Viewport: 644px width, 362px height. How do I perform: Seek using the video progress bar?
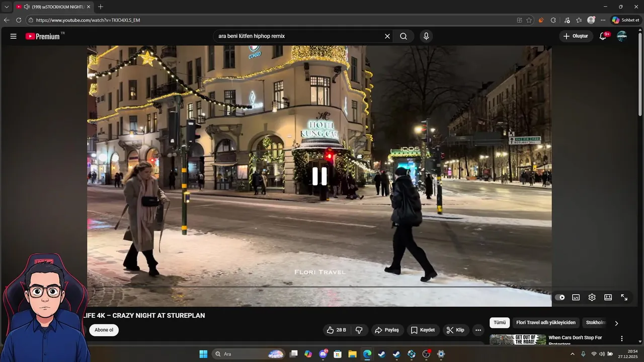319,287
